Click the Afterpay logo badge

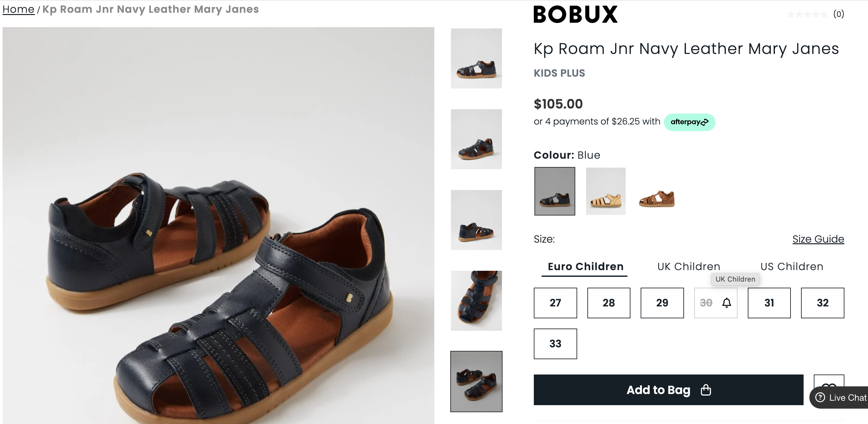[x=689, y=122]
